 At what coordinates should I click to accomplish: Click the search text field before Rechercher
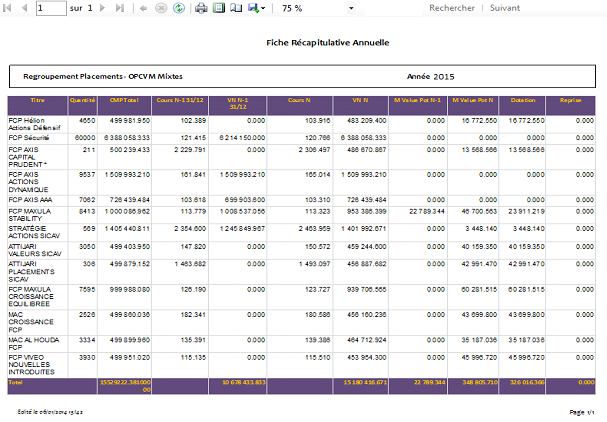tap(391, 8)
